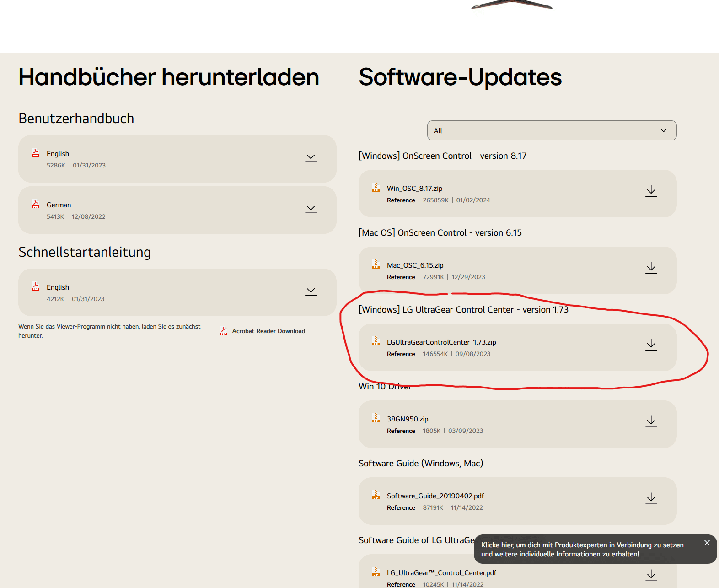Download Win_OSC_8.17.zip file

[x=651, y=191]
